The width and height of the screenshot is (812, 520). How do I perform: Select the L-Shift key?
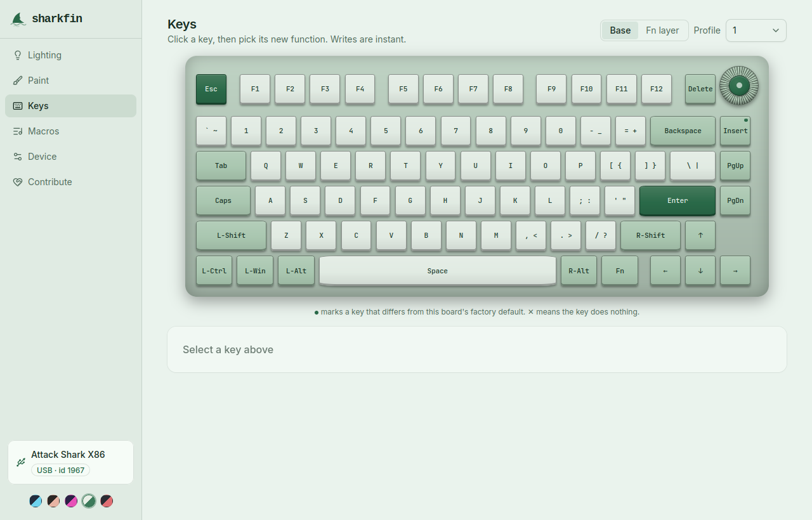[231, 235]
